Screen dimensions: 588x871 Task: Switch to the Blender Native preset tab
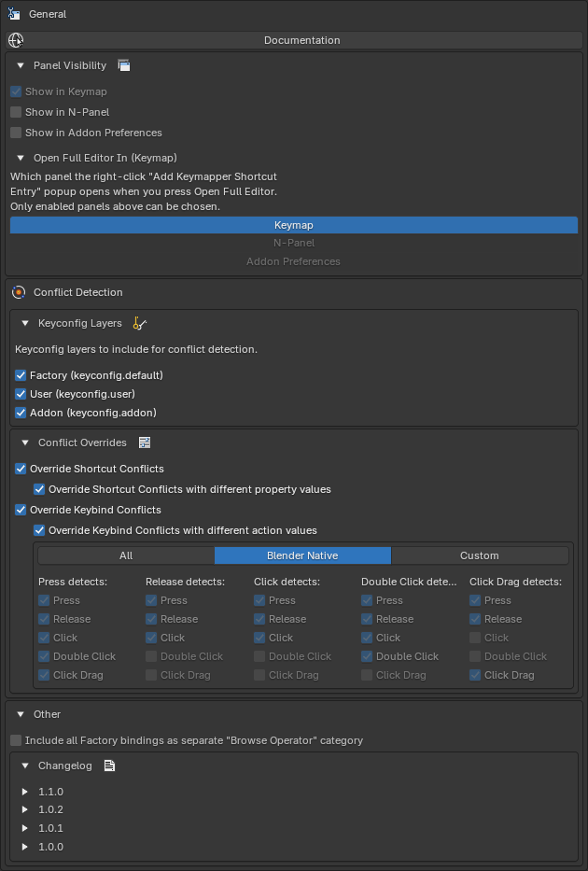pyautogui.click(x=302, y=555)
